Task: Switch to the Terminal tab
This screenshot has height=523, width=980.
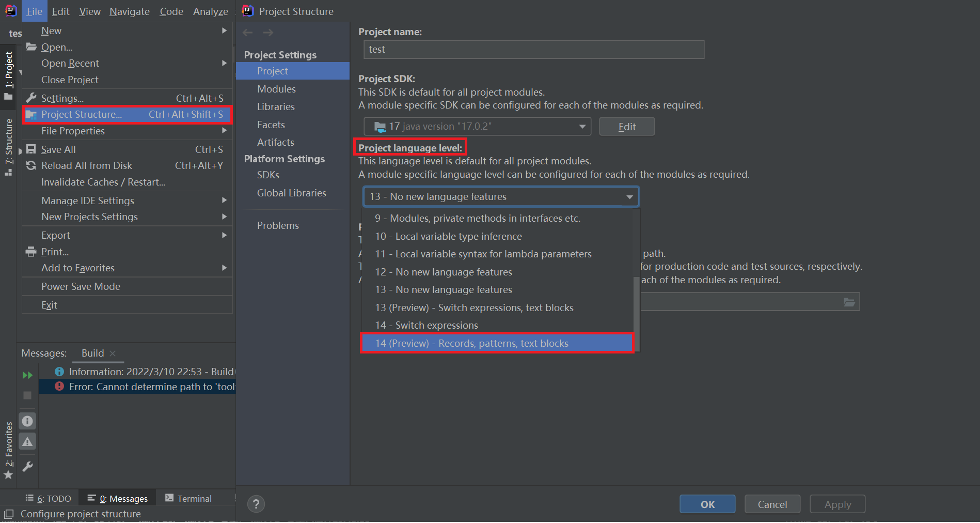Action: click(194, 498)
